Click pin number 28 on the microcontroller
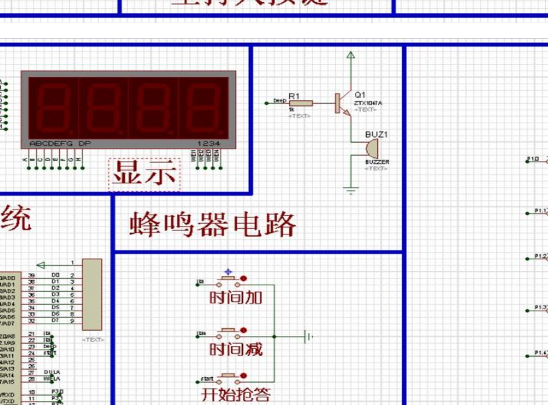 (31, 379)
